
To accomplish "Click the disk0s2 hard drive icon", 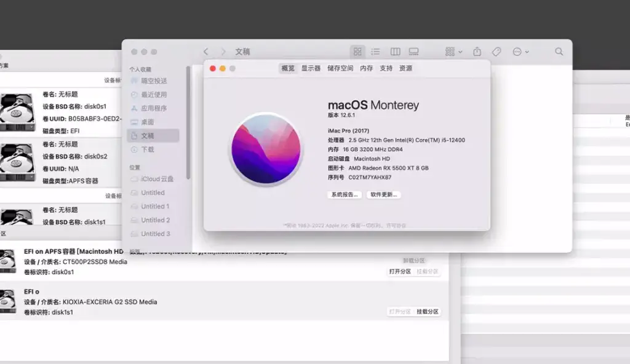I will pos(17,162).
